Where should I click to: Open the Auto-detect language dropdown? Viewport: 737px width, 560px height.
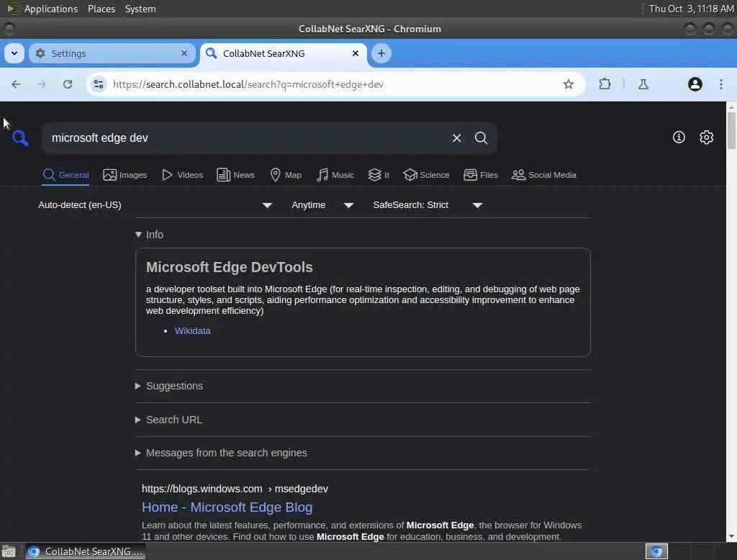(x=155, y=205)
